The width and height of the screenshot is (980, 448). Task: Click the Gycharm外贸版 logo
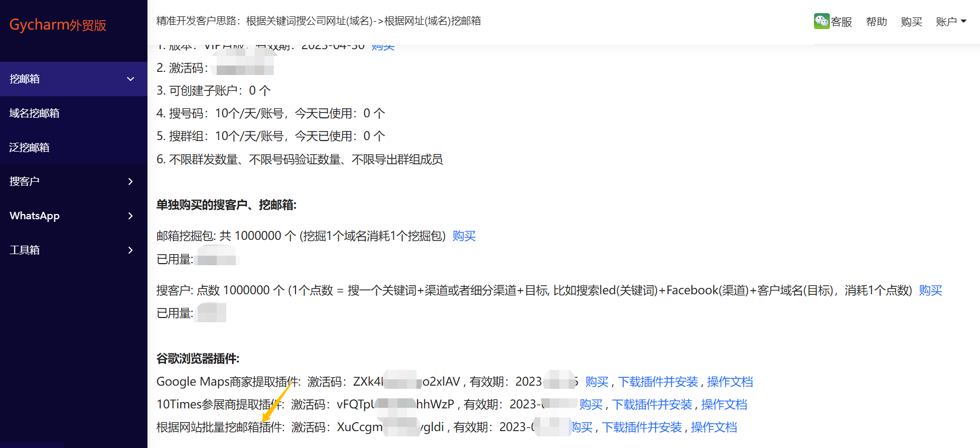(58, 25)
